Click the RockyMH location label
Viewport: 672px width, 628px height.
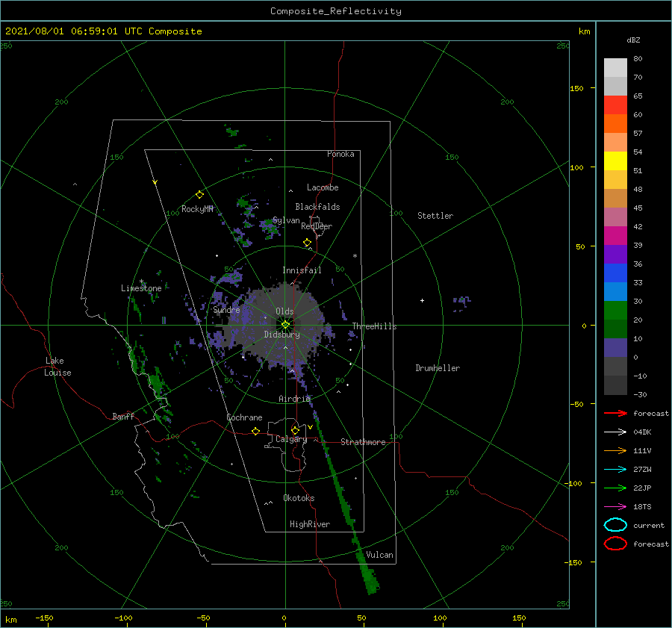[x=197, y=209]
